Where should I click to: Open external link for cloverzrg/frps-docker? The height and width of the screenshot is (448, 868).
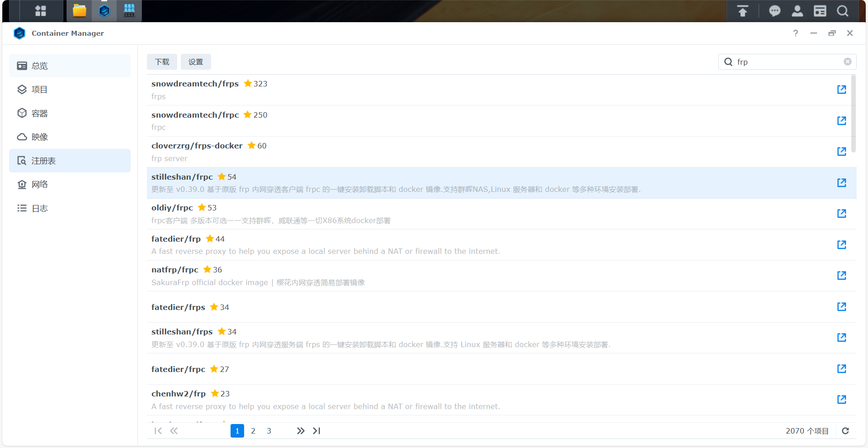(841, 152)
